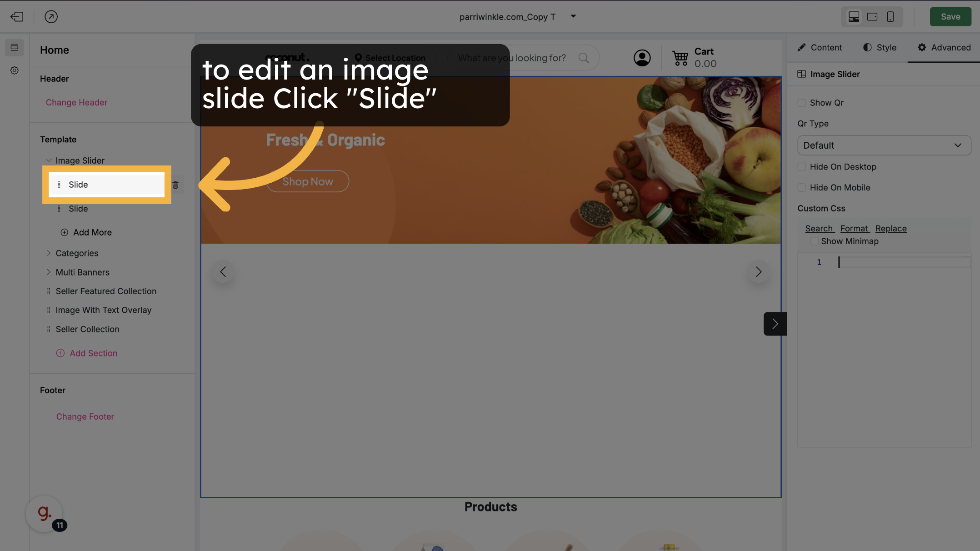980x551 pixels.
Task: Click the Image Slider layout icon in right panel
Action: pos(801,74)
